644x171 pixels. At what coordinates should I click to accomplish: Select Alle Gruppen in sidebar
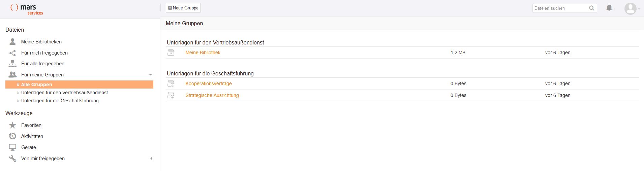point(36,84)
